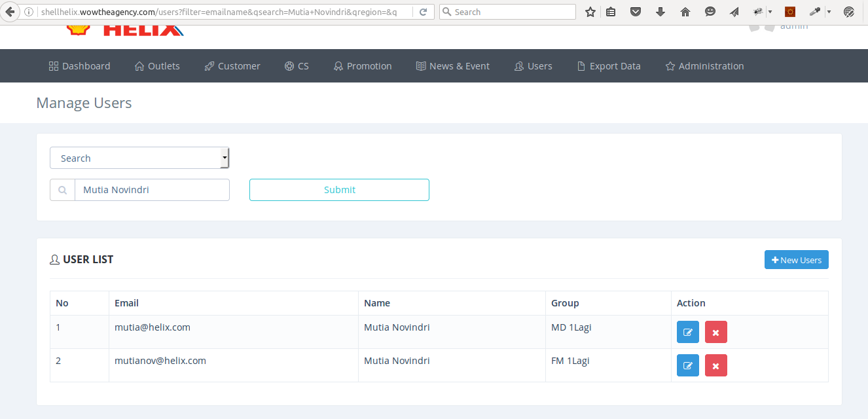Open the Administration menu item
The height and width of the screenshot is (419, 868).
pos(704,66)
